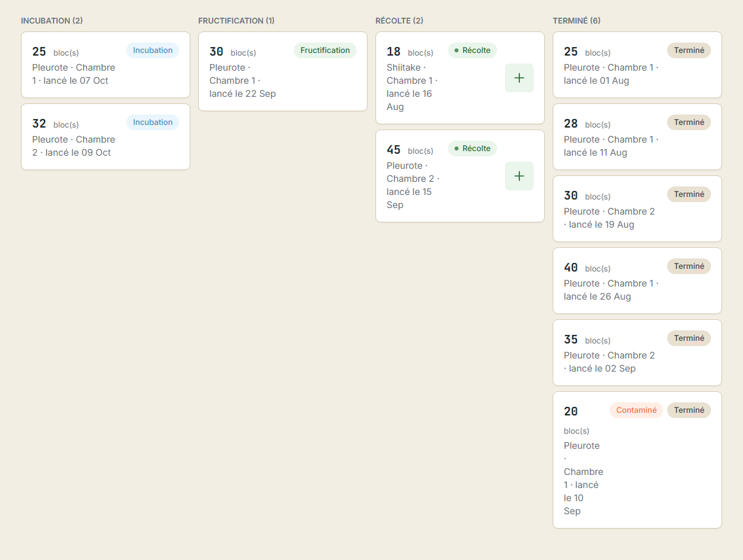Image resolution: width=743 pixels, height=560 pixels.
Task: Click the bloc count '45' in Récolte column
Action: point(393,150)
